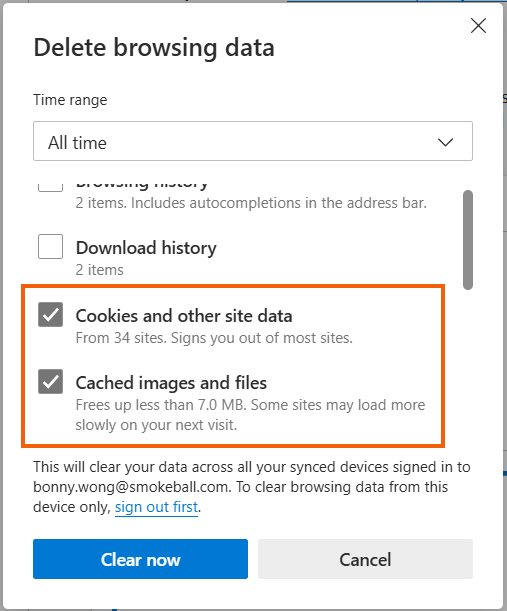This screenshot has height=611, width=507.
Task: Click the Time range label
Action: tap(70, 100)
